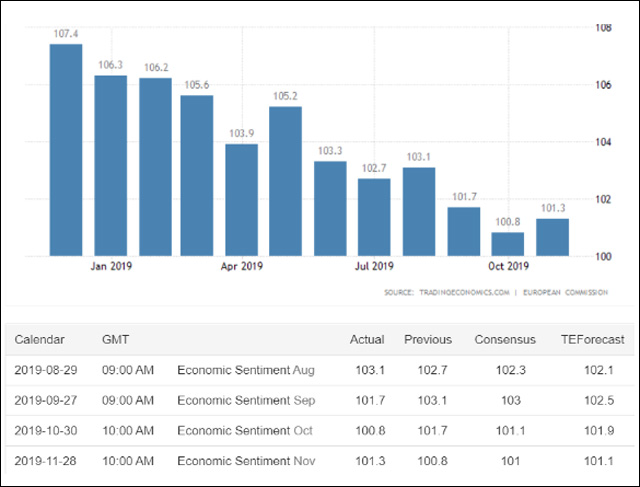The height and width of the screenshot is (487, 640).
Task: Click the GMT column header
Action: pyautogui.click(x=116, y=340)
